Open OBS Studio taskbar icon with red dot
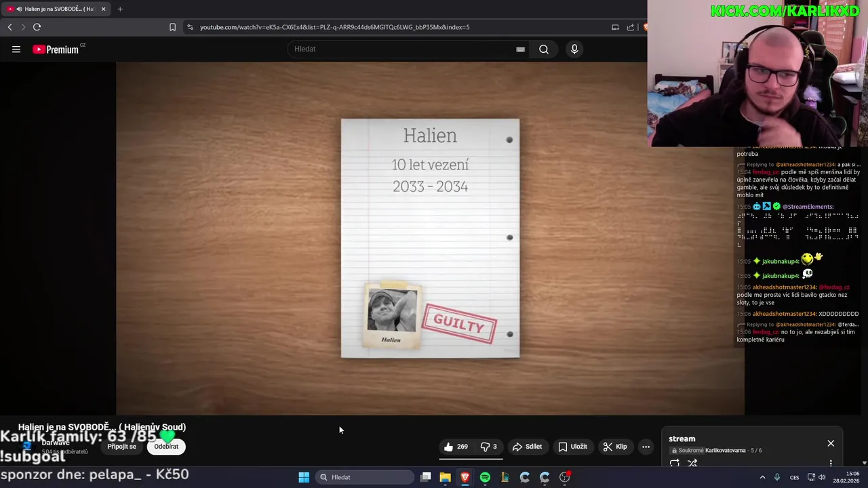 (564, 477)
